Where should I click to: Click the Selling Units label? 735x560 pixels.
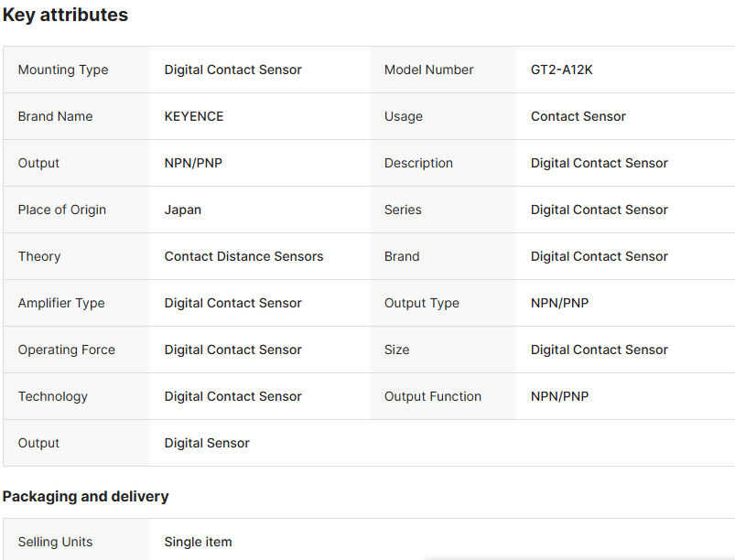coord(55,542)
